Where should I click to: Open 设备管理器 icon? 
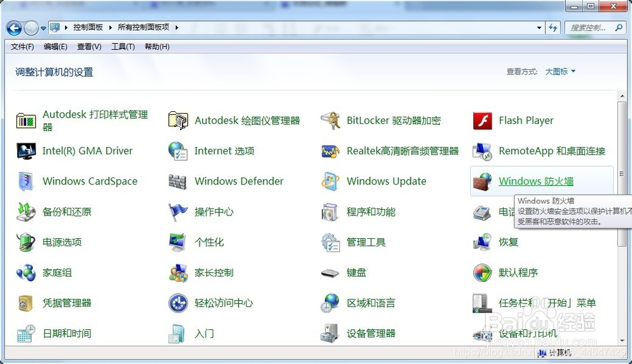point(331,334)
